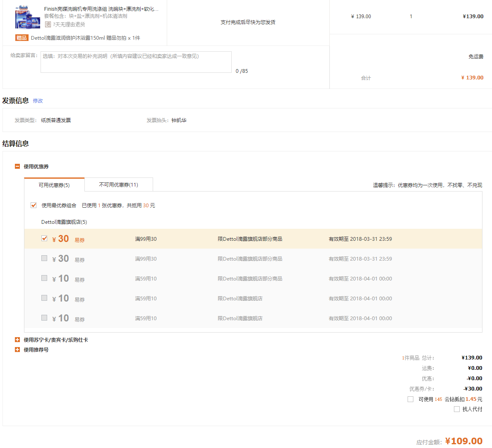The image size is (492, 448).
Task: Expand 使用苏宁卡/贵宾卡/乐购仕卡 section
Action: tap(17, 340)
